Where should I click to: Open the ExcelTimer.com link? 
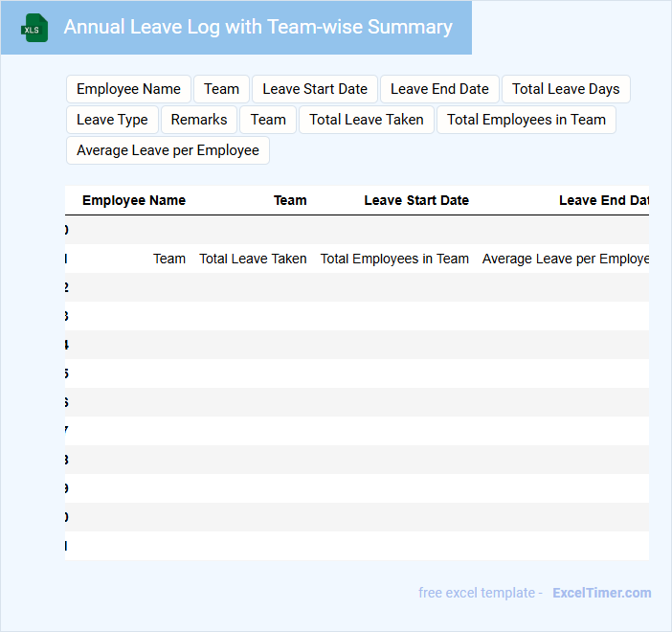tap(602, 593)
